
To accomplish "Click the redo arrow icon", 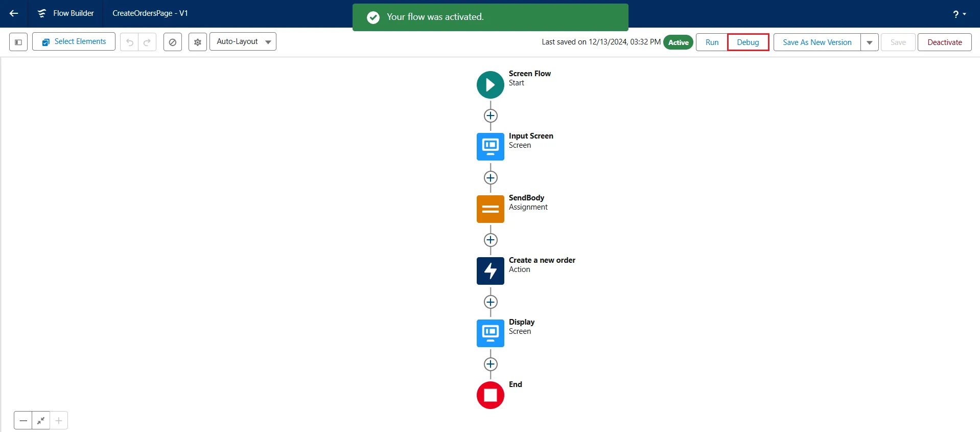I will 147,42.
